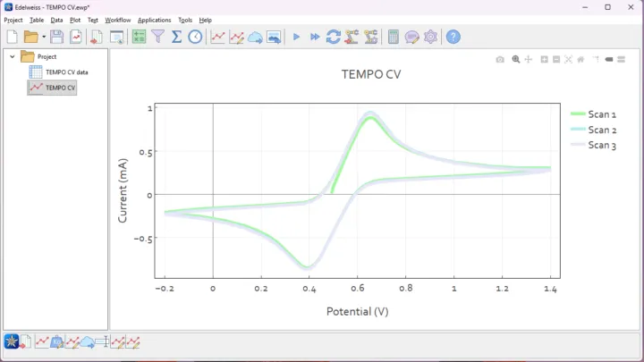Open the Workflow menu
This screenshot has width=644, height=362.
pos(117,20)
